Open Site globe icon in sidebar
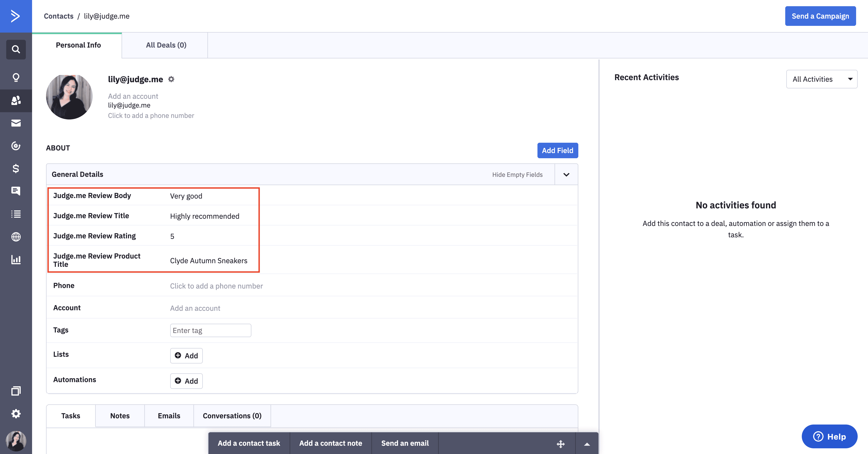The height and width of the screenshot is (454, 868). (x=16, y=237)
